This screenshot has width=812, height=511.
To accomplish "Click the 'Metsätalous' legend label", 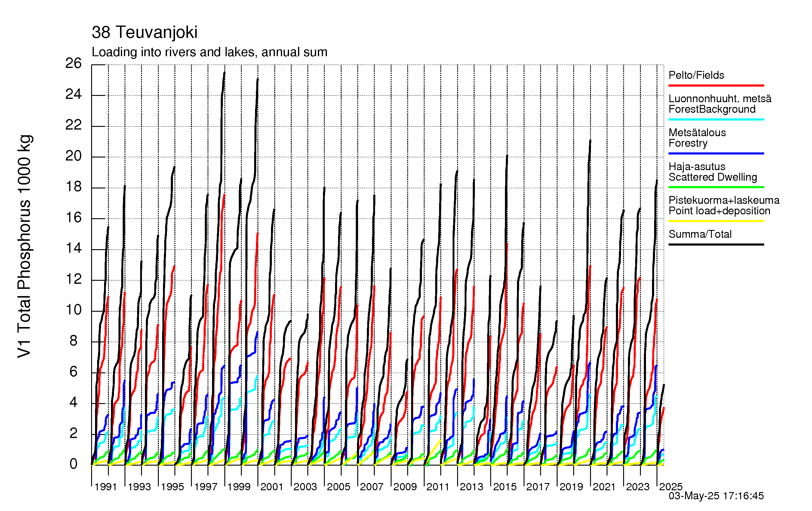I will [x=697, y=133].
